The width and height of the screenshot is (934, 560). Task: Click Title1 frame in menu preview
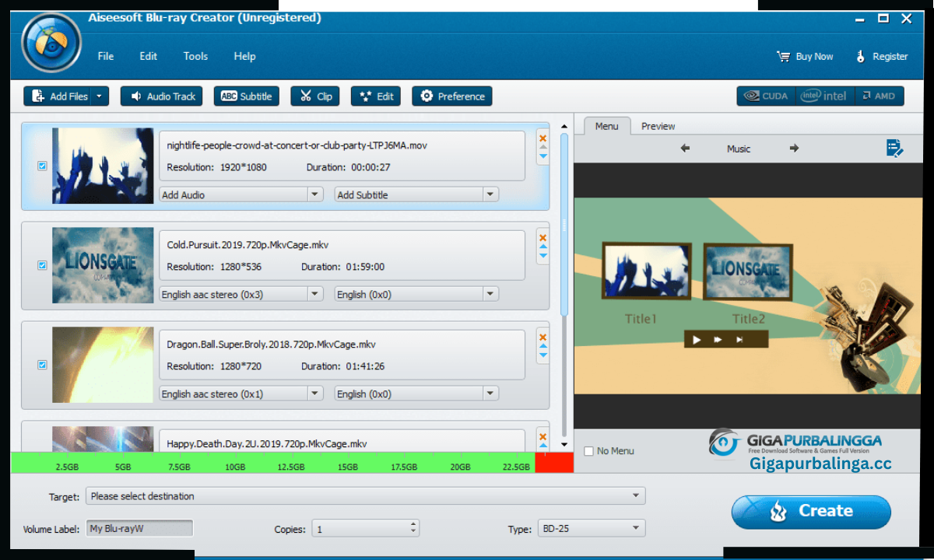(x=647, y=271)
